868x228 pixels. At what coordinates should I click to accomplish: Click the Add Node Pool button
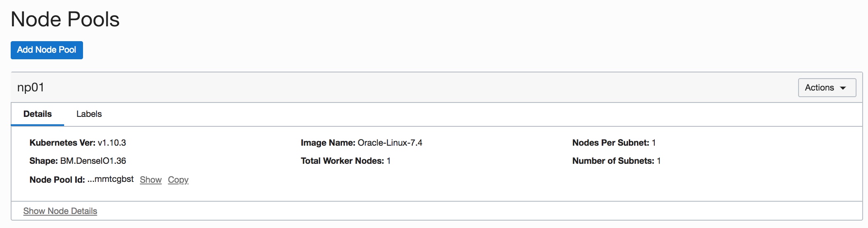click(x=46, y=50)
